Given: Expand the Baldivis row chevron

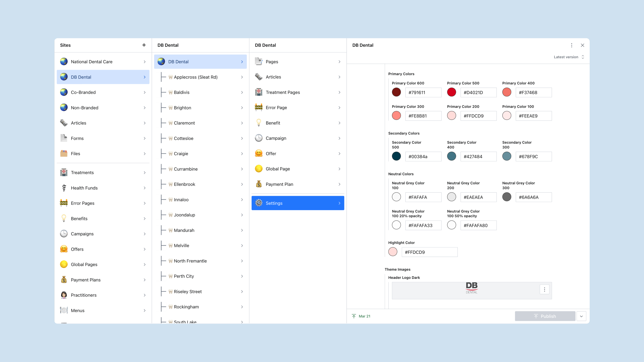Looking at the screenshot, I should click(242, 92).
